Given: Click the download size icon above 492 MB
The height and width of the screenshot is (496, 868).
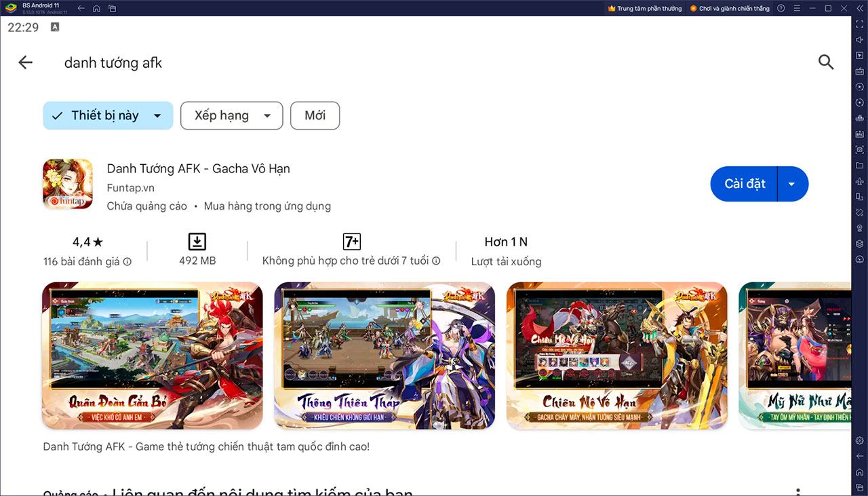Looking at the screenshot, I should point(197,242).
